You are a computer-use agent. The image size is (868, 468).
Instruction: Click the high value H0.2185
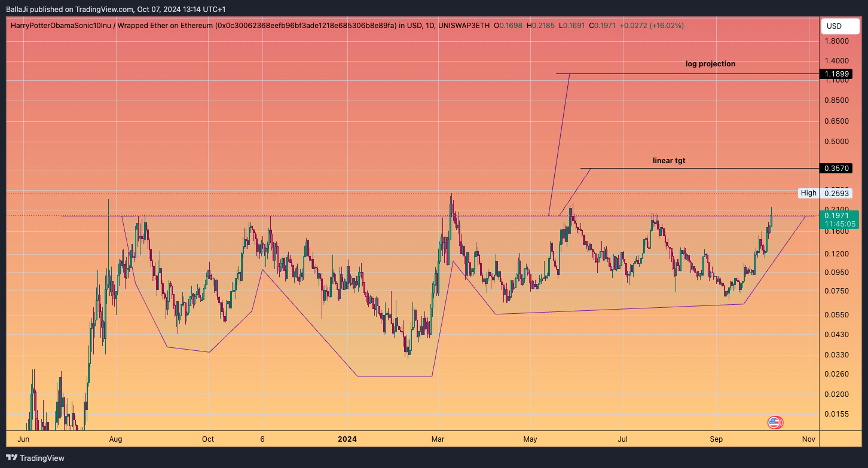[x=540, y=26]
